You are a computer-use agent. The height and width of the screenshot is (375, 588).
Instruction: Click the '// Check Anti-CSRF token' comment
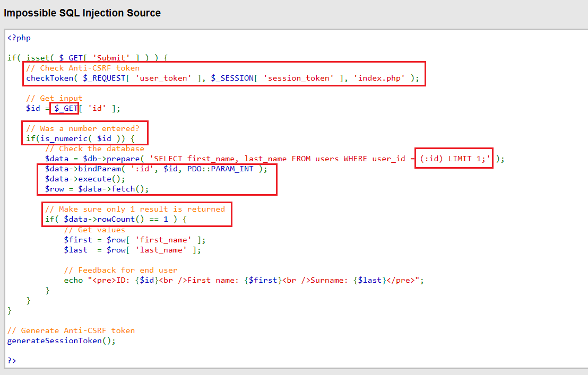pos(83,68)
